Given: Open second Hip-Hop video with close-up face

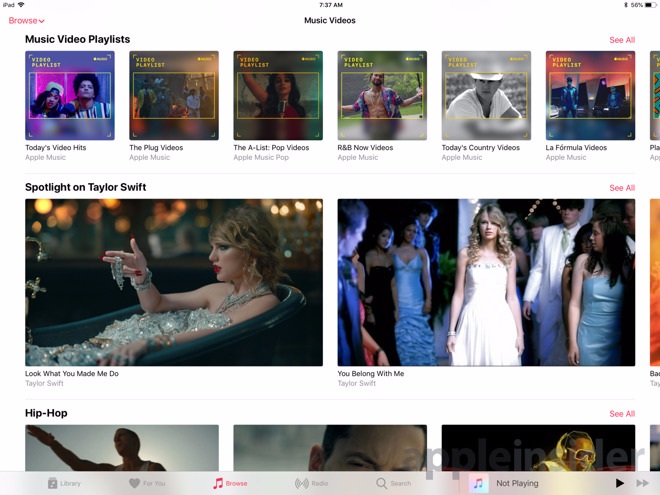Looking at the screenshot, I should point(330,448).
